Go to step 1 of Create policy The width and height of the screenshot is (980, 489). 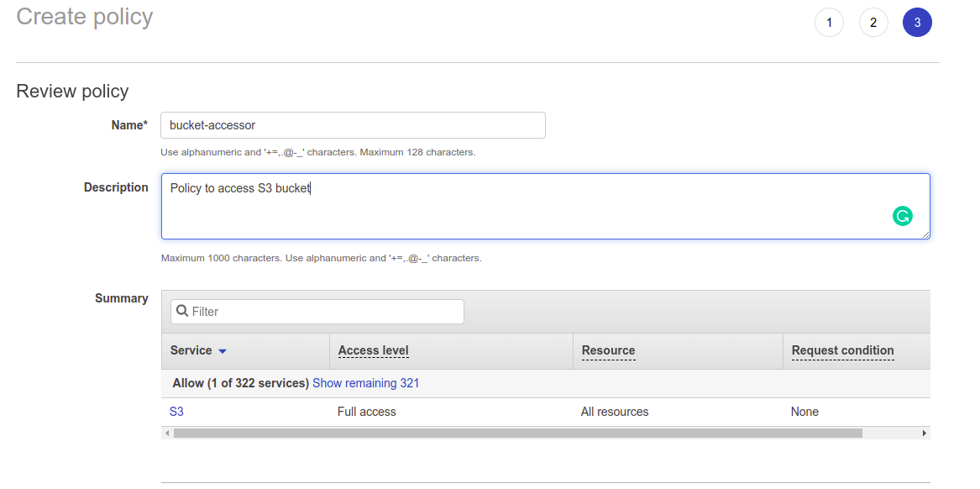(829, 23)
